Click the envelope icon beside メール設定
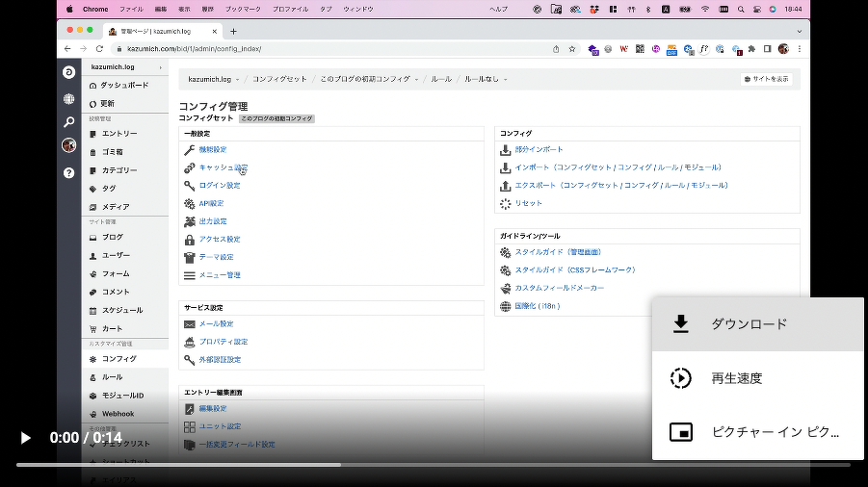This screenshot has height=487, width=868. pyautogui.click(x=190, y=324)
